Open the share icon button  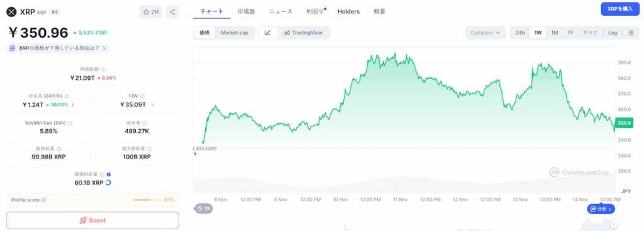coord(172,12)
